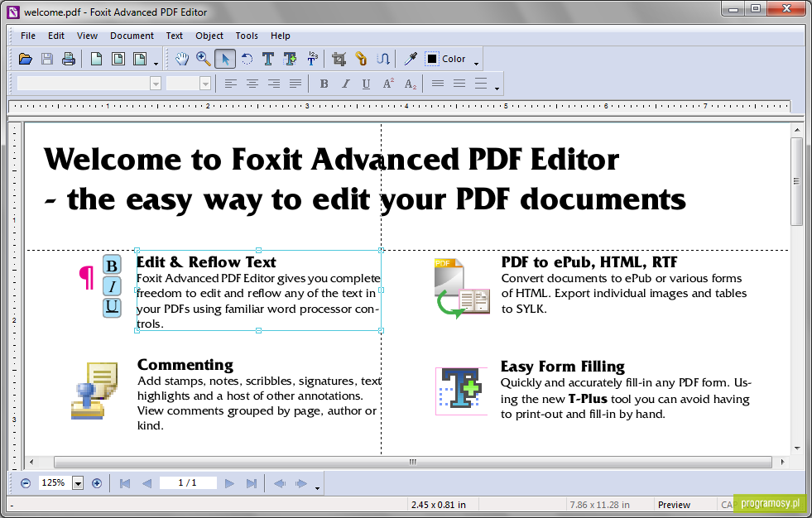Click the Preview status bar label
This screenshot has height=518, width=812.
[x=674, y=505]
